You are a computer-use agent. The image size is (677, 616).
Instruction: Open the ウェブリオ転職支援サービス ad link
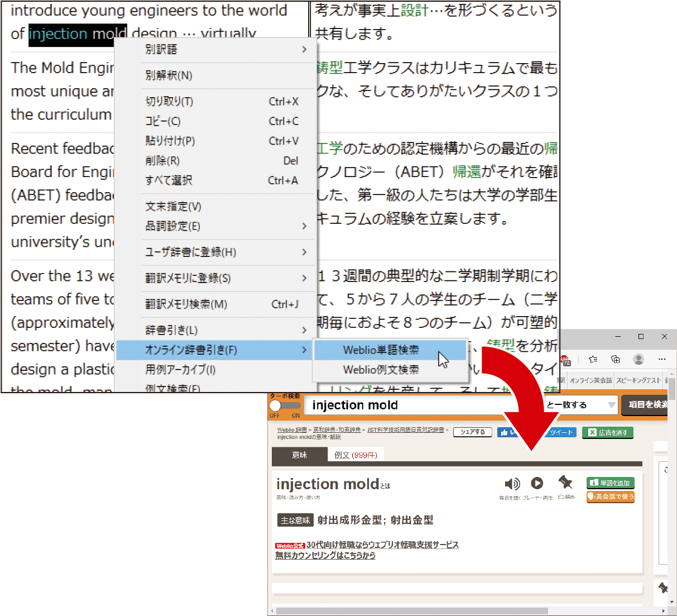coord(382,545)
